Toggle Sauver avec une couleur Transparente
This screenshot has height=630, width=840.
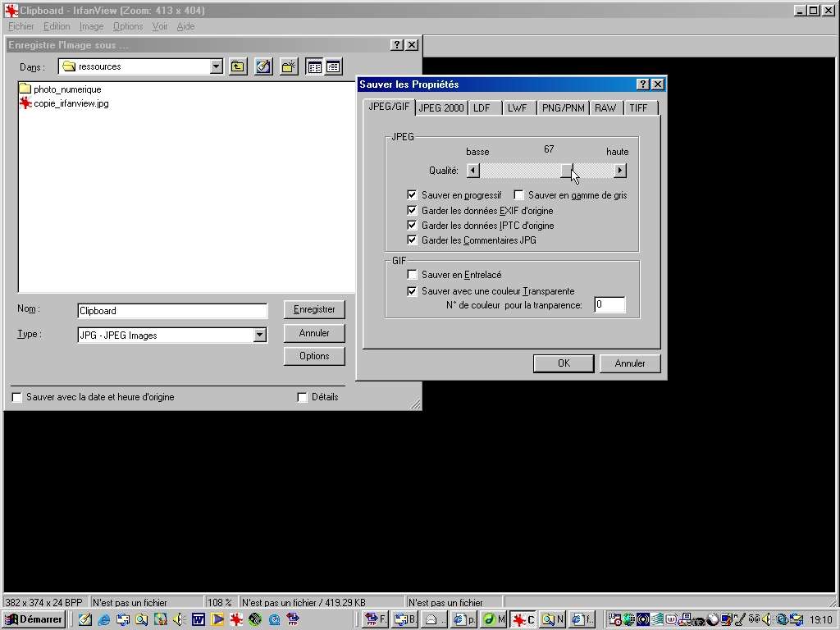pyautogui.click(x=412, y=291)
